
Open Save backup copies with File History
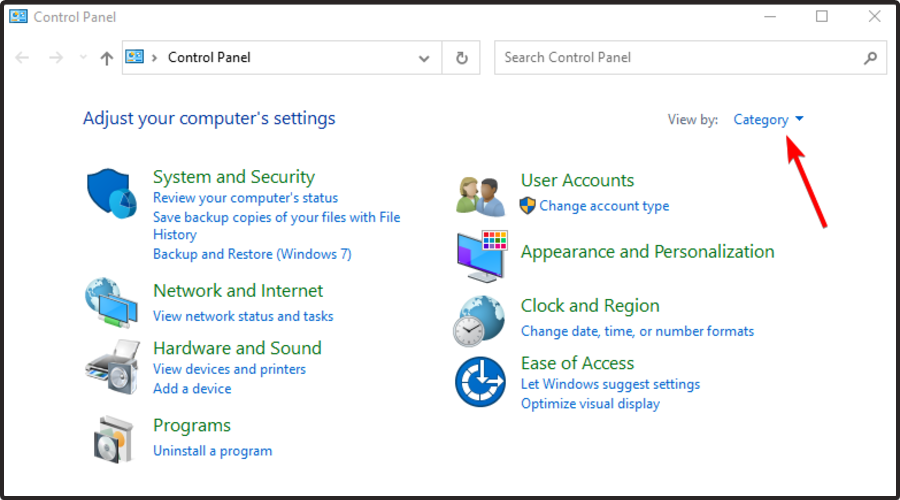(x=276, y=226)
